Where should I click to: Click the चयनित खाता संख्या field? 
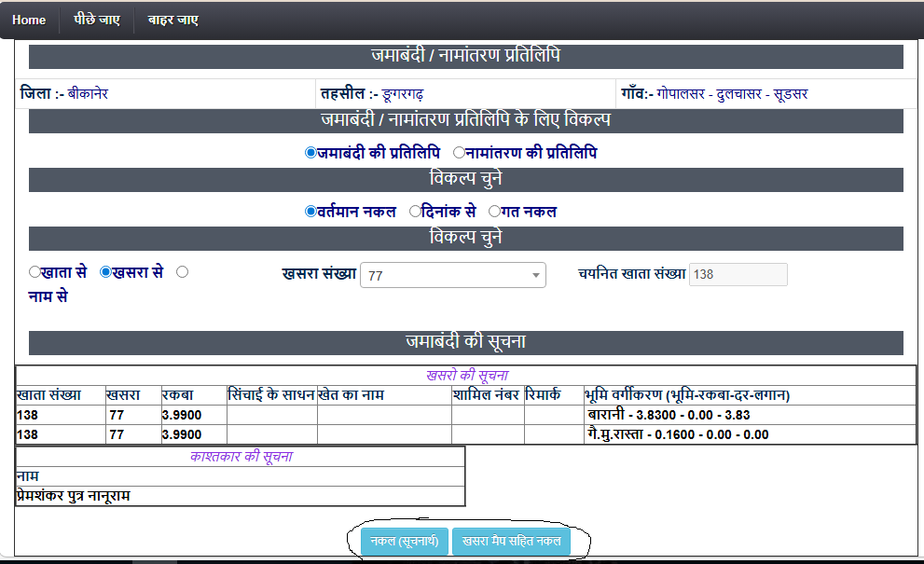(738, 275)
